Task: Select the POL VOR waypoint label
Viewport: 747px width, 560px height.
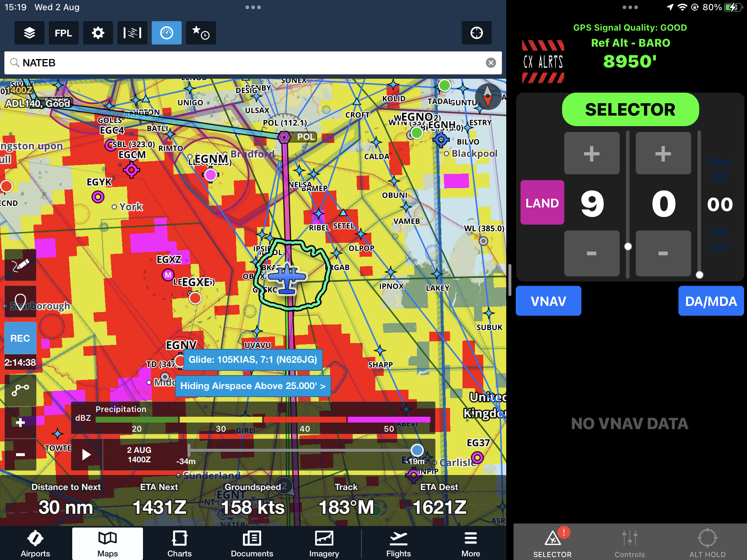Action: [306, 137]
